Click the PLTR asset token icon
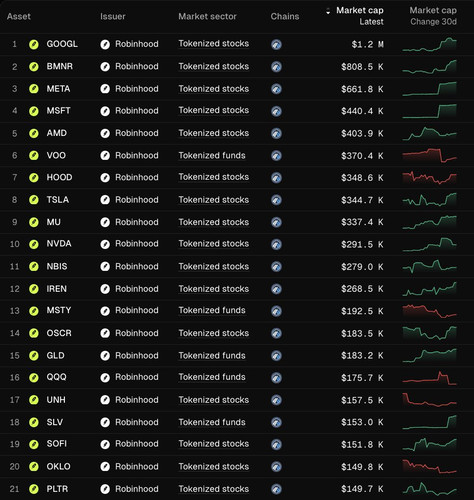The width and height of the screenshot is (474, 500). [x=34, y=489]
